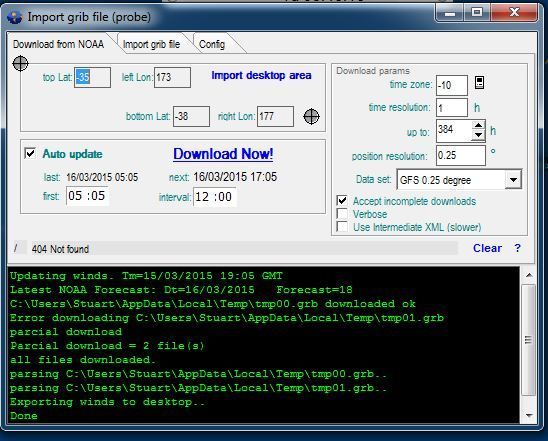Click the Clear log link

(487, 248)
